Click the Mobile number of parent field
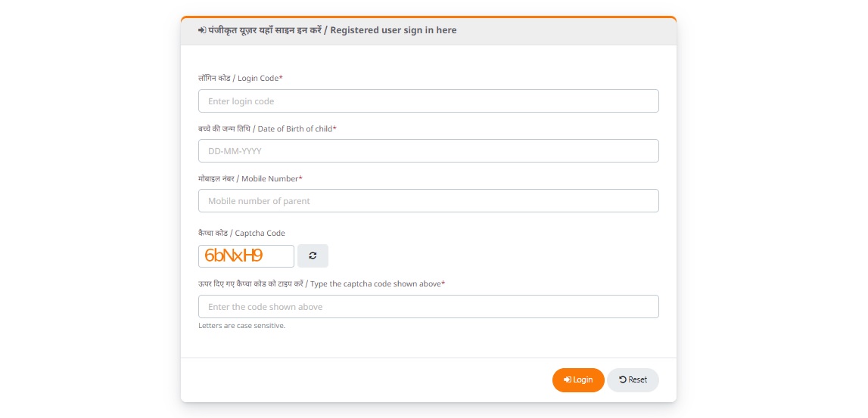868x418 pixels. 428,201
